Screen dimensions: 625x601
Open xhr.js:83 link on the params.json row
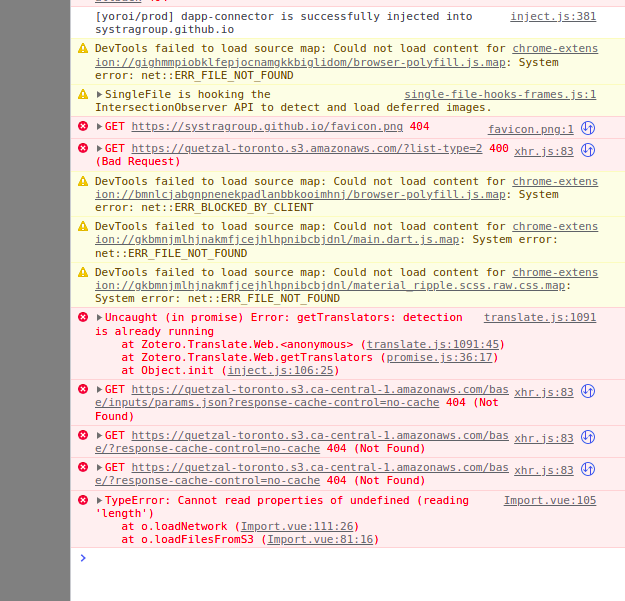(544, 393)
